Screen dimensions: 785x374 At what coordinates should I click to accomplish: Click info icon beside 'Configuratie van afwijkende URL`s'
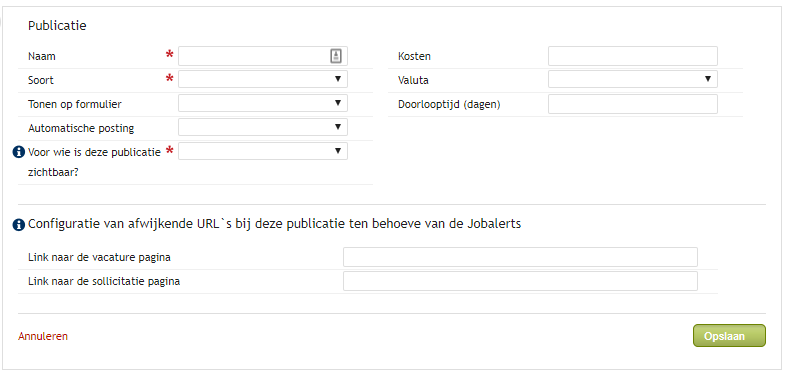19,224
